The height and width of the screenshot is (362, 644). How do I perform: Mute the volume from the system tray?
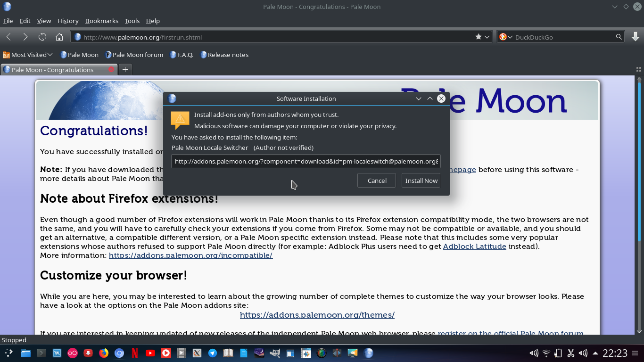[534, 353]
